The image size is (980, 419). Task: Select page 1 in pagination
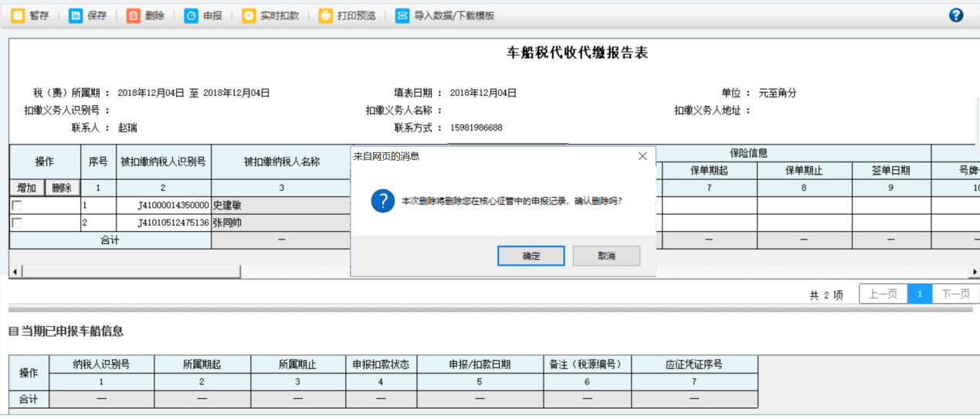[920, 294]
